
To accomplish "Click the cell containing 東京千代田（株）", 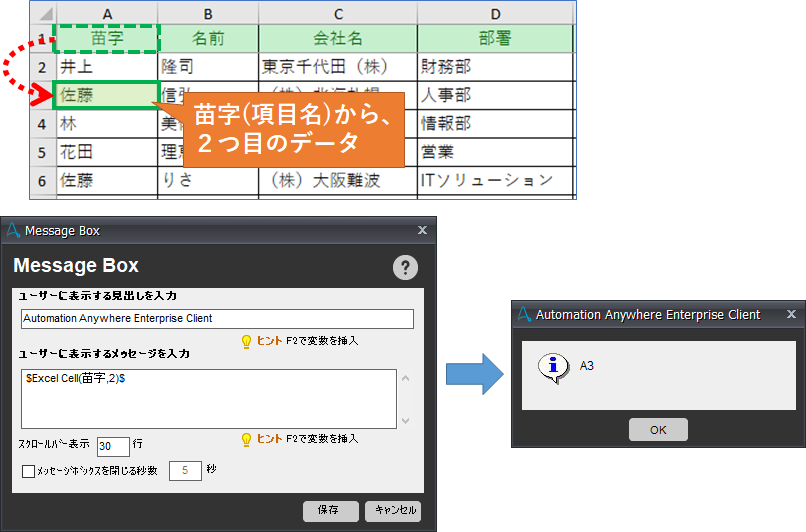I will pyautogui.click(x=338, y=67).
